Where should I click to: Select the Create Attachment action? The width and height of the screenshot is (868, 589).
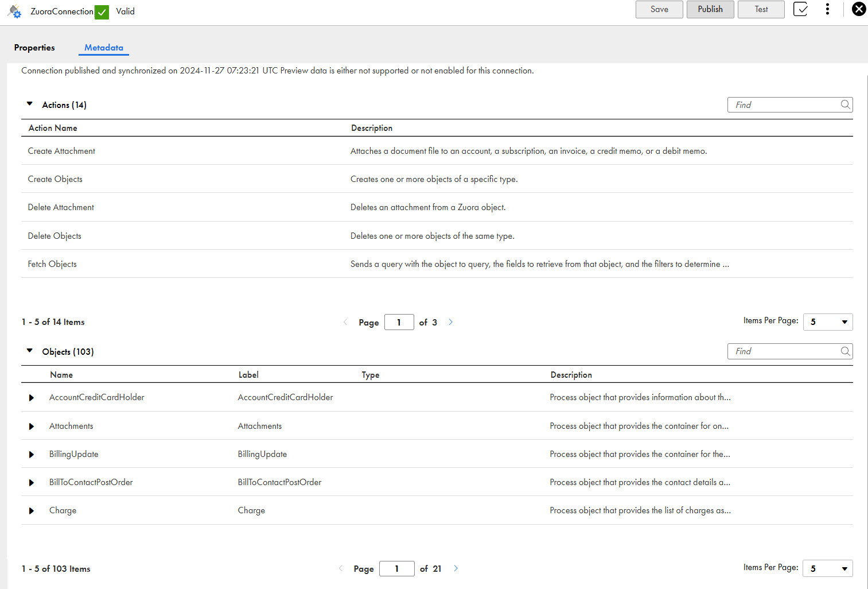61,151
